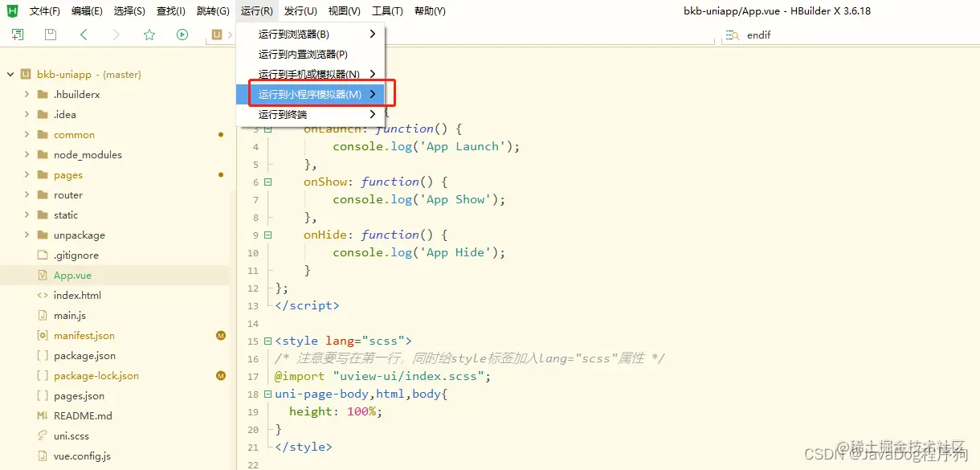Fold the onShow function at line 6
The height and width of the screenshot is (470, 980).
click(268, 182)
